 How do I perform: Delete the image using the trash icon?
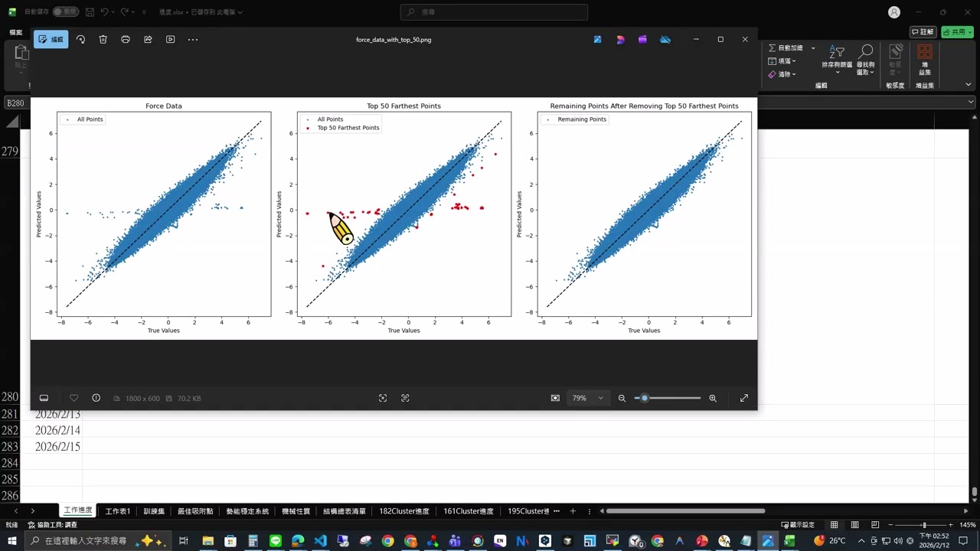tap(103, 39)
